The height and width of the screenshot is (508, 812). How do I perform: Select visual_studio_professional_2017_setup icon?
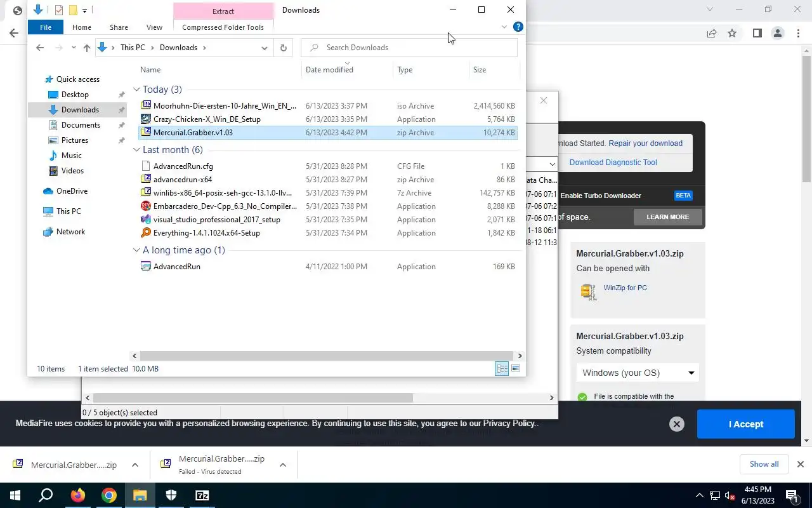tap(146, 220)
